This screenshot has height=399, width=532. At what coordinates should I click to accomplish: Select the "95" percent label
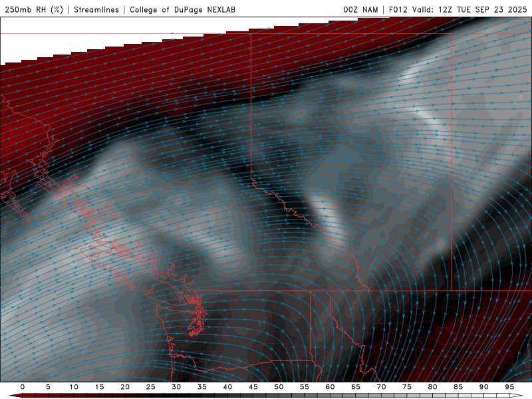click(509, 387)
